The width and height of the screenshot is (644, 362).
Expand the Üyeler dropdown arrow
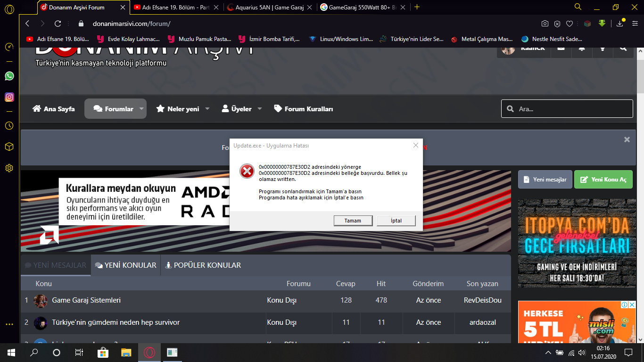[x=260, y=109]
